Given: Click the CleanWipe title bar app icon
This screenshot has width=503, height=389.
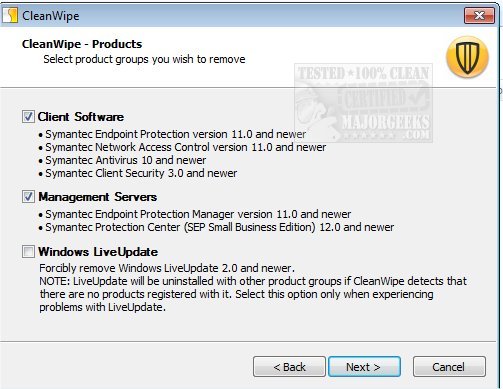Looking at the screenshot, I should tap(10, 15).
